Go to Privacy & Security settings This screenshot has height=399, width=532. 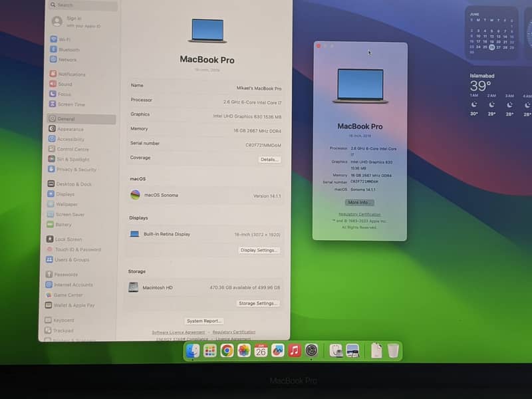point(76,170)
